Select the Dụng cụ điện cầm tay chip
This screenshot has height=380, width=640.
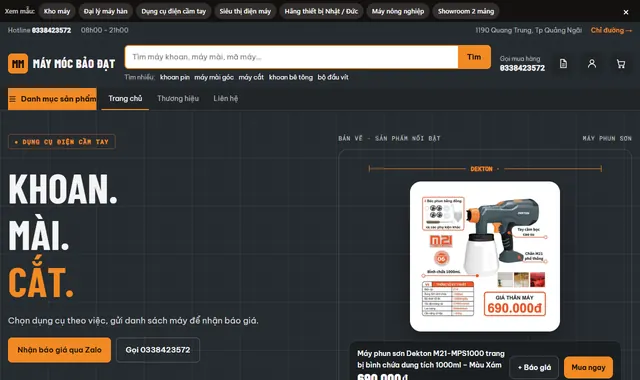click(x=173, y=11)
